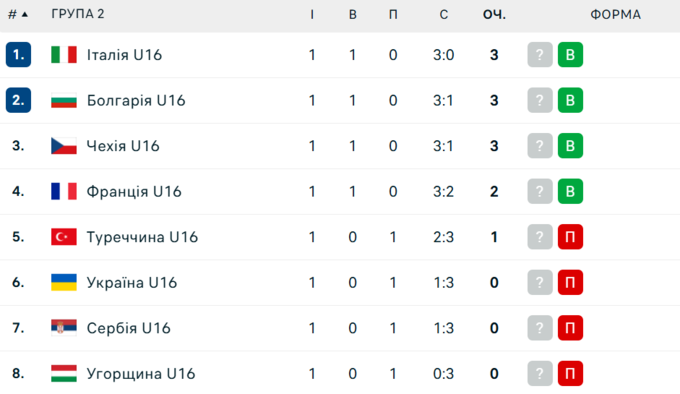Open Італія U16 team link
This screenshot has width=680, height=394.
124,55
